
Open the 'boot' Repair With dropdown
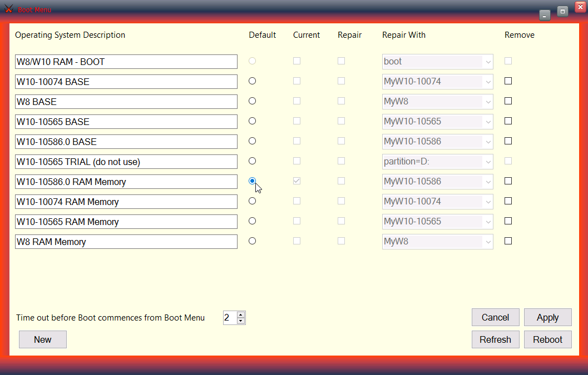(438, 62)
